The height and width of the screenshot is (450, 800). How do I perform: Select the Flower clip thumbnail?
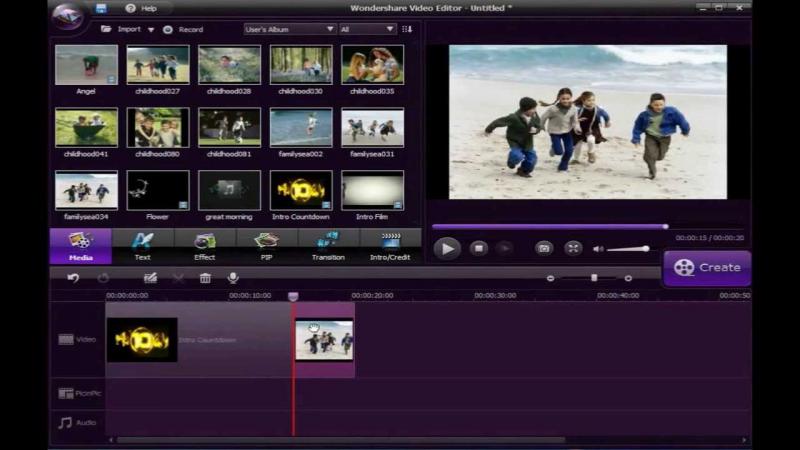click(158, 190)
